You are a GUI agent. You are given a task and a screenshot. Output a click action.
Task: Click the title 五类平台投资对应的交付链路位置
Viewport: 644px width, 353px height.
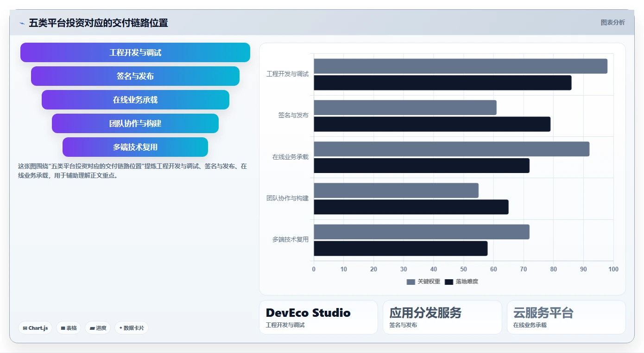pyautogui.click(x=98, y=23)
